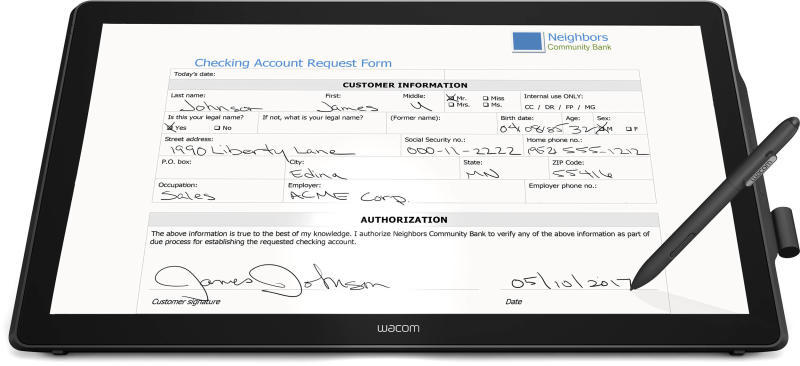The height and width of the screenshot is (366, 800).
Task: Check the No legal name checkbox
Action: (217, 128)
